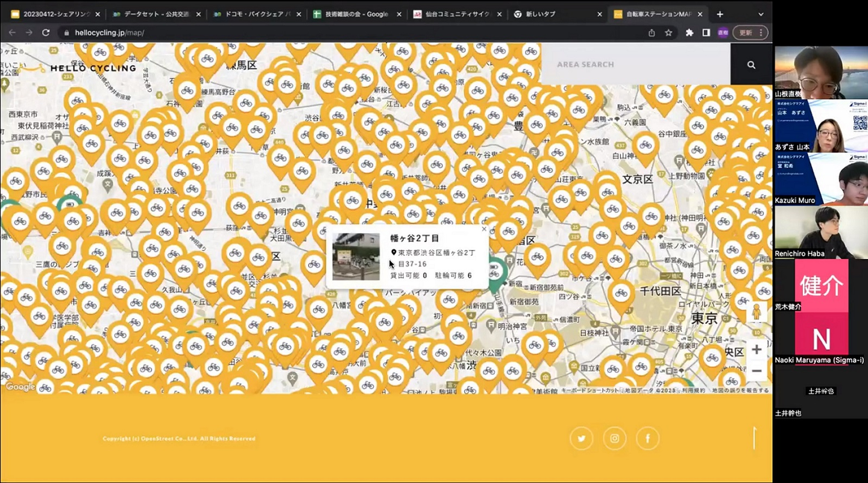Click the 更新 update button in Chrome
Screen dimensions: 868x483
pyautogui.click(x=750, y=33)
